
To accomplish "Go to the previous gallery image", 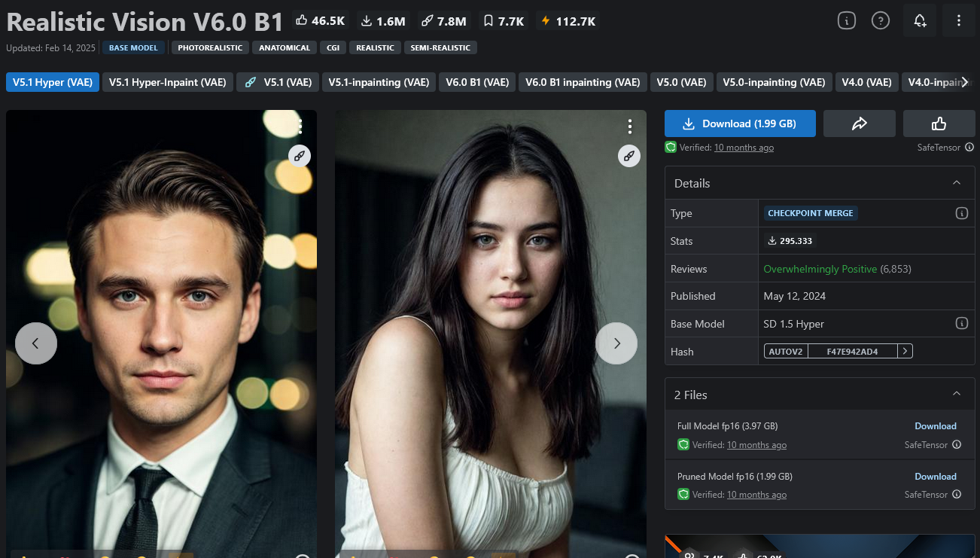I will 35,343.
